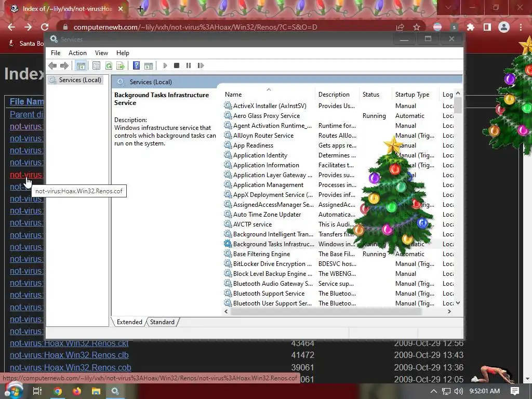Open Chrome side panel icon

[x=487, y=27]
